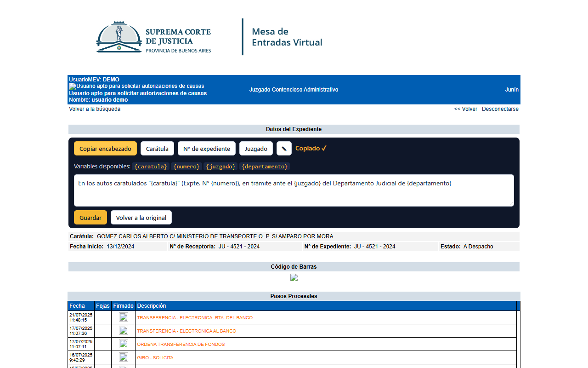Viewport: 588px width, 368px height.
Task: Select the {juzgado} variable chip
Action: (220, 167)
